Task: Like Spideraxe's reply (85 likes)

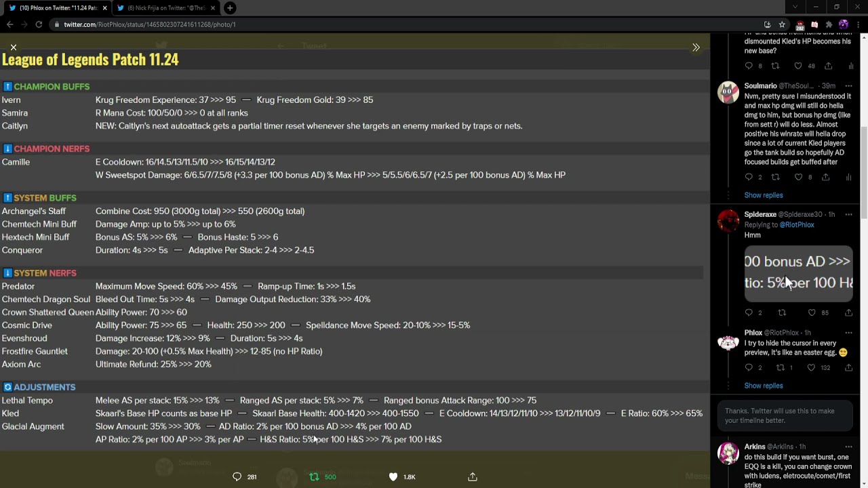Action: tap(812, 312)
